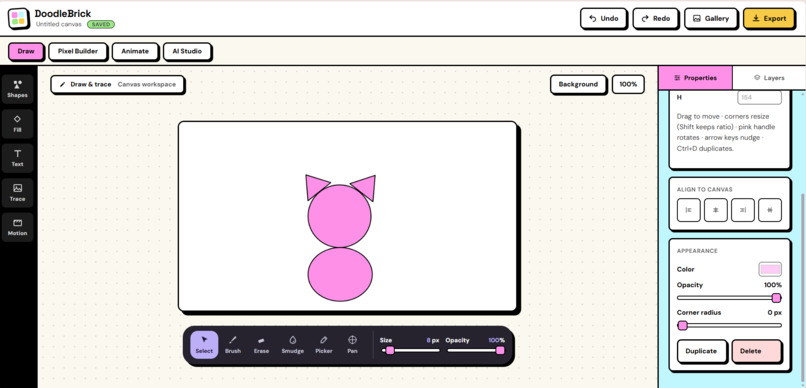Screen dimensions: 806x388
Task: Open Background settings
Action: [578, 84]
